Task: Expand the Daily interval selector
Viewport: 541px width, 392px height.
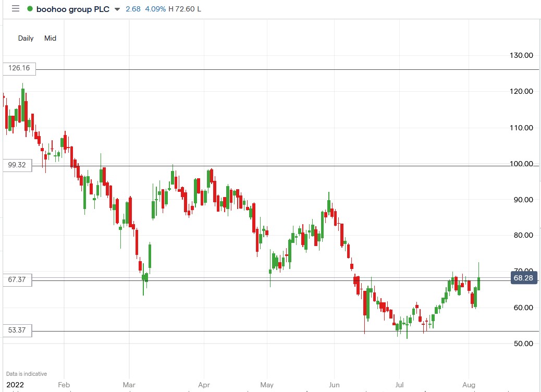Action: 25,38
